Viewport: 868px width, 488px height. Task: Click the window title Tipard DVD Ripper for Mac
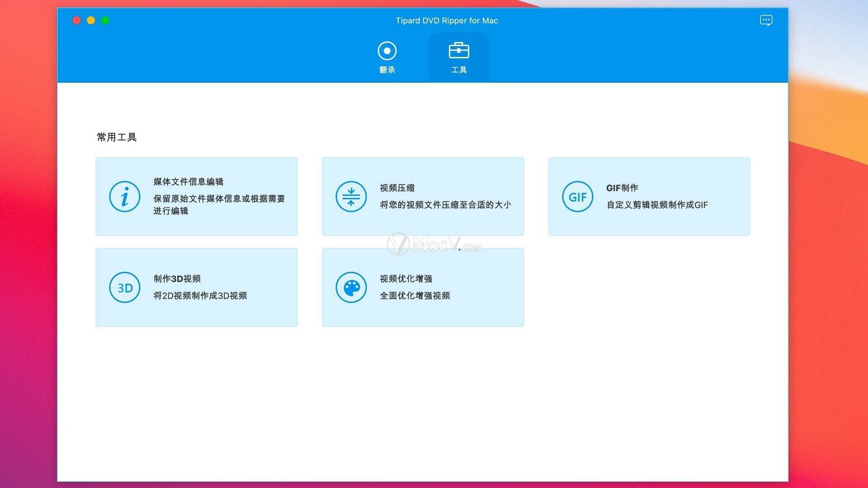click(x=447, y=20)
